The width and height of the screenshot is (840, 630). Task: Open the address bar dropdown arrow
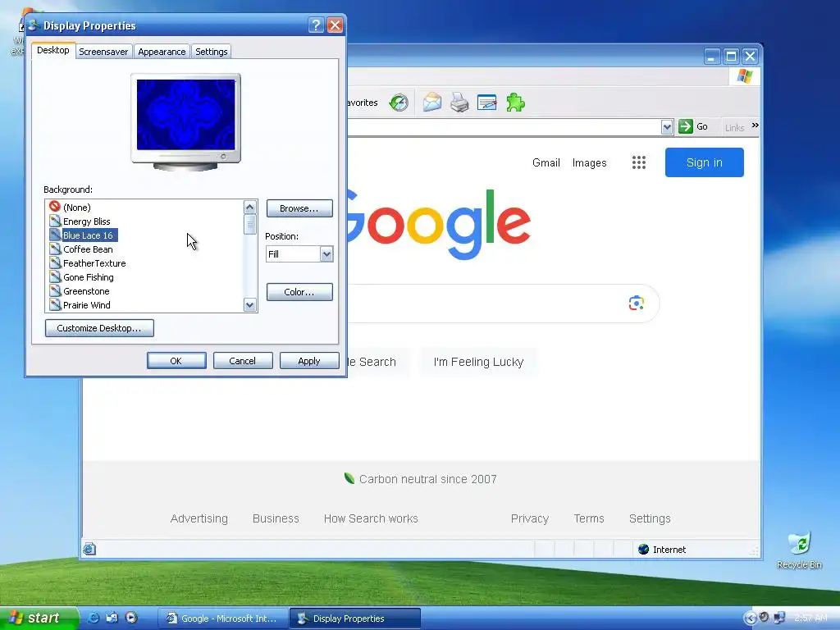[667, 127]
